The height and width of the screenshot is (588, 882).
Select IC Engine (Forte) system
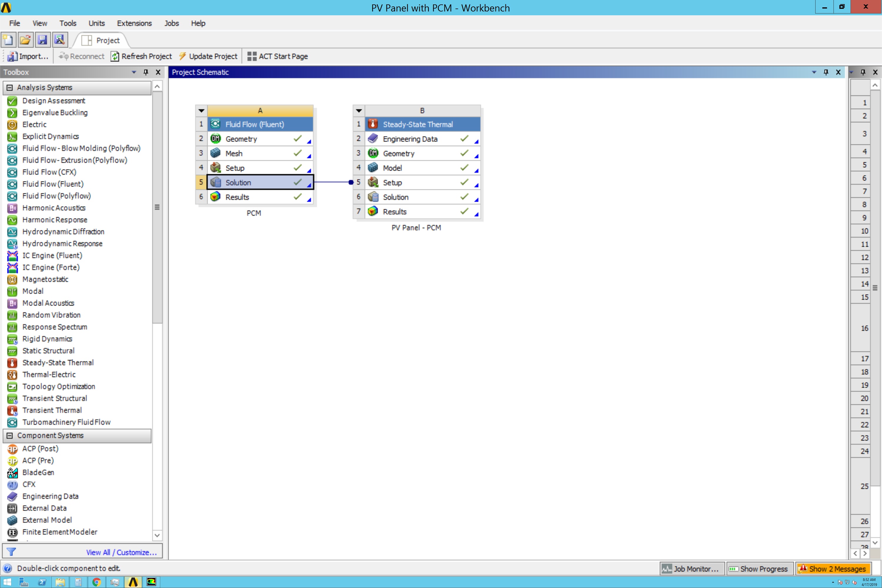tap(51, 267)
